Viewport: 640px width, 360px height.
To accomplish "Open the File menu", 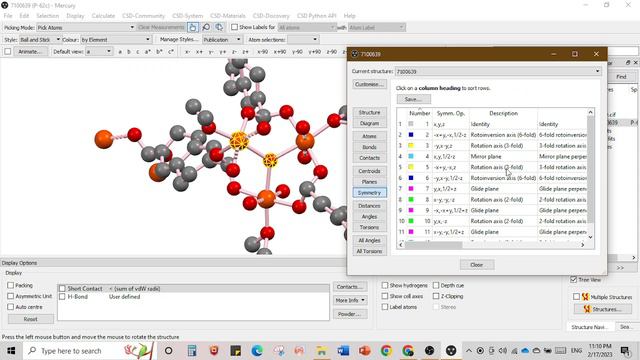I will pos(8,16).
